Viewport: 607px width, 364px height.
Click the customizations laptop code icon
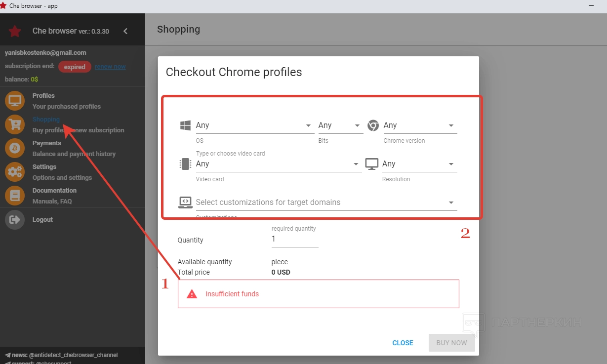(185, 202)
